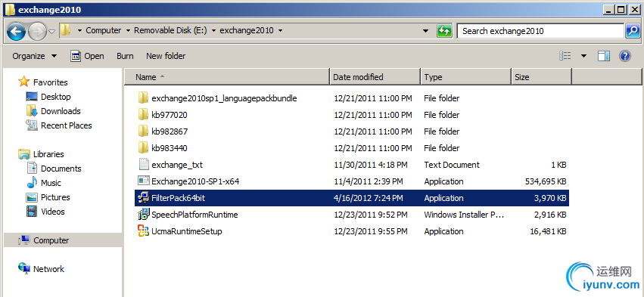Click the SpeechPlatformRuntime installer icon

pyautogui.click(x=143, y=215)
